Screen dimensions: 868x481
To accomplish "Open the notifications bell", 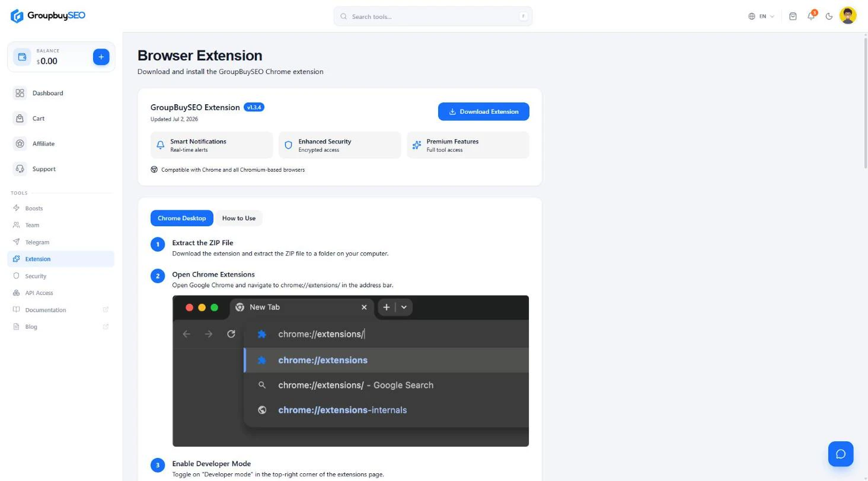I will pos(811,16).
